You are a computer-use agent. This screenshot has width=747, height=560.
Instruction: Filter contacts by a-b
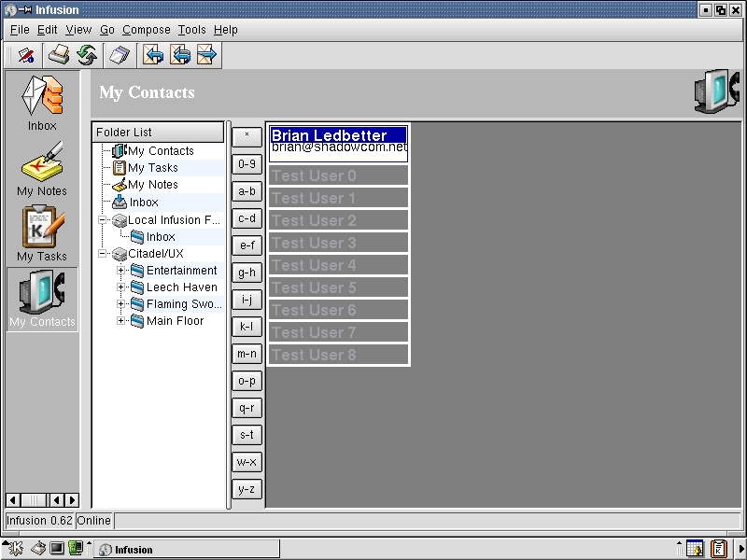tap(247, 191)
